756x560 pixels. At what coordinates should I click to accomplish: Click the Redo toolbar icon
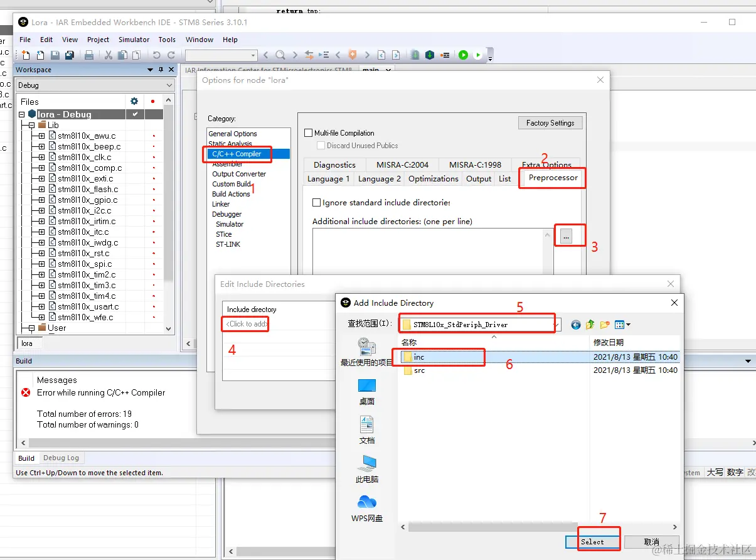pos(171,55)
